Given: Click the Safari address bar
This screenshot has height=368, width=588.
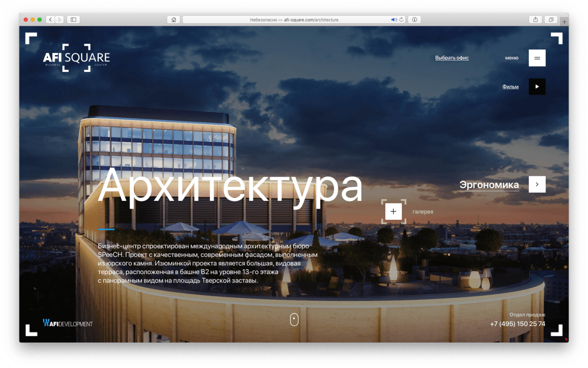Looking at the screenshot, I should [x=294, y=20].
